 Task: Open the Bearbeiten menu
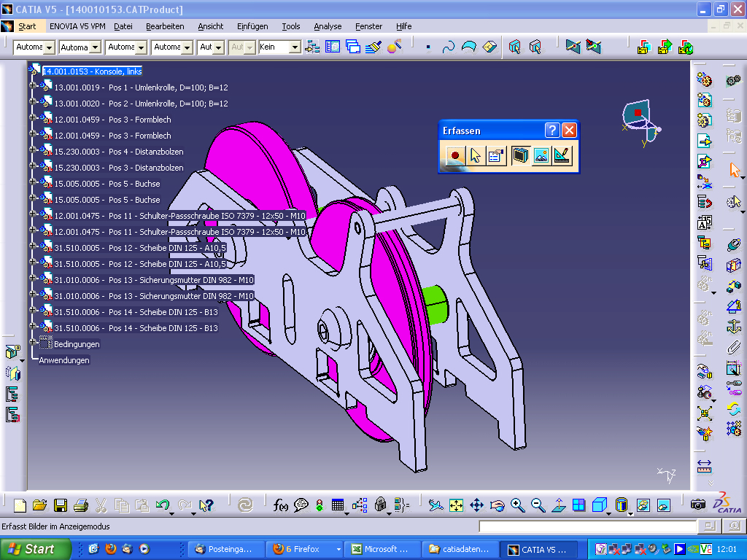pyautogui.click(x=165, y=26)
